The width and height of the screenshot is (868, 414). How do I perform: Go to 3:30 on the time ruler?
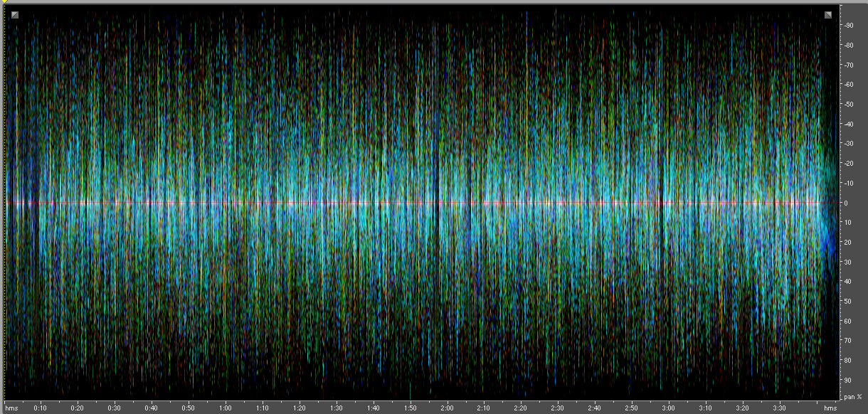[x=779, y=408]
